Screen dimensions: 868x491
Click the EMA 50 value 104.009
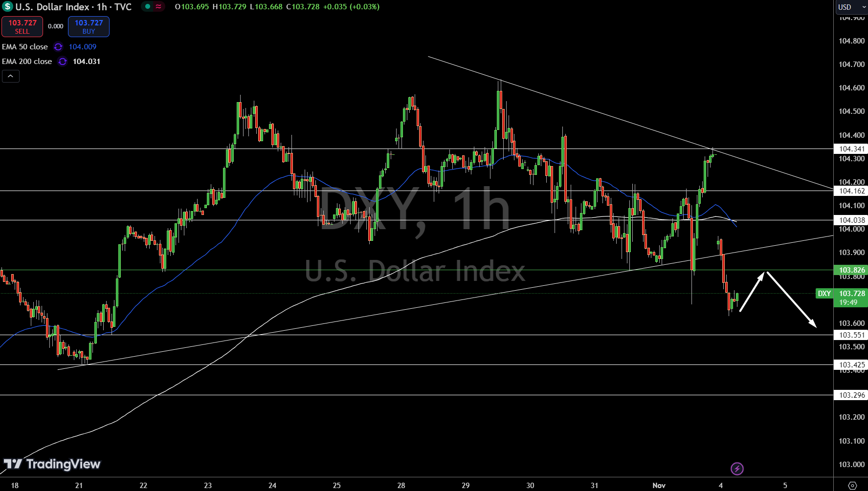[x=83, y=47]
